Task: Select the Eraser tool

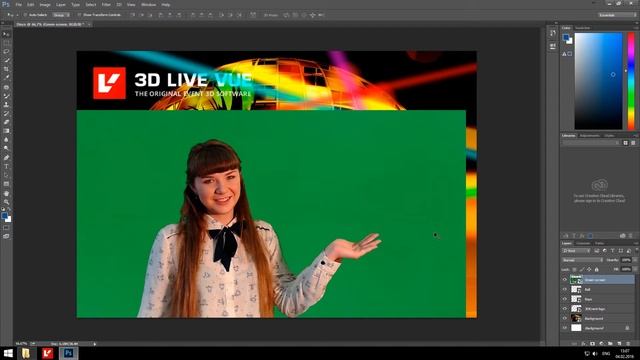Action: [x=6, y=122]
